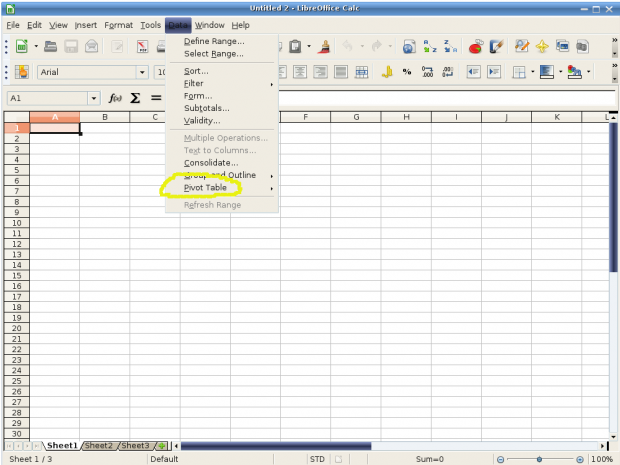Choose Sort... in the Data menu
620x465 pixels.
[x=222, y=71]
